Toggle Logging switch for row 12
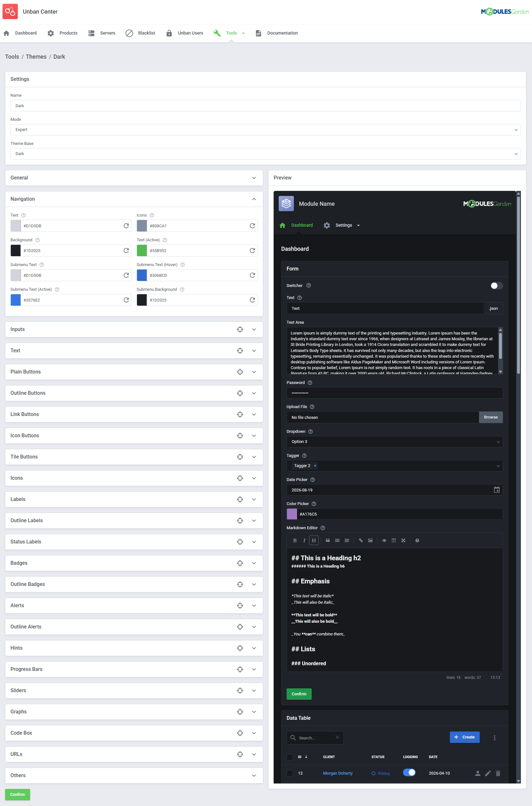532x806 pixels. [x=409, y=772]
